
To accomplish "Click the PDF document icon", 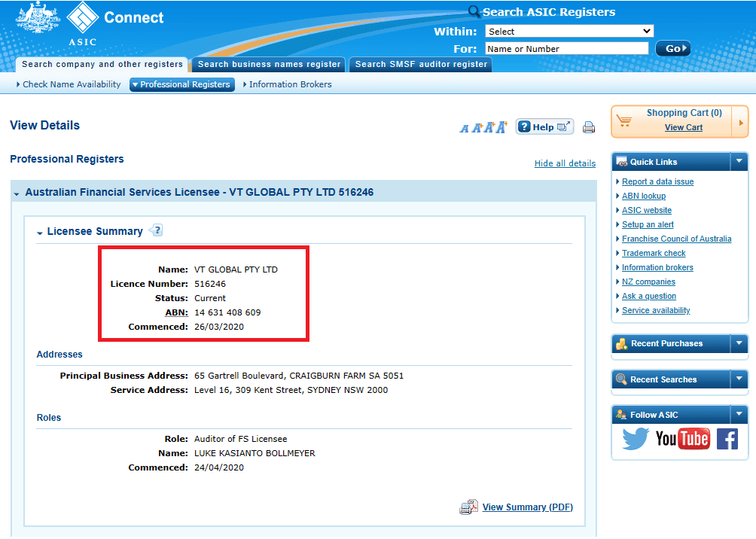I will tap(468, 507).
